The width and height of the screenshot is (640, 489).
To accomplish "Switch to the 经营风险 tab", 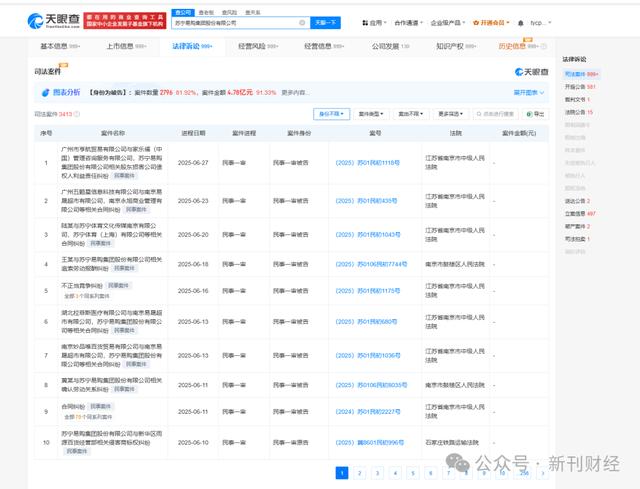I will (258, 47).
